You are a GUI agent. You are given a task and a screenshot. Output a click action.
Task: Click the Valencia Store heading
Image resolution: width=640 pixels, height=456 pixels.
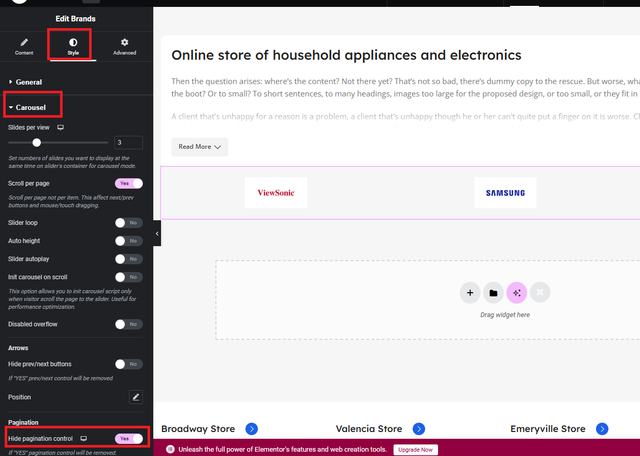click(x=369, y=429)
